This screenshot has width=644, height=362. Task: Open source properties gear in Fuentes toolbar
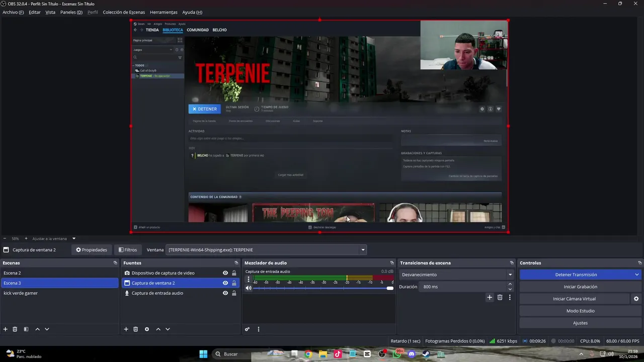pyautogui.click(x=147, y=329)
